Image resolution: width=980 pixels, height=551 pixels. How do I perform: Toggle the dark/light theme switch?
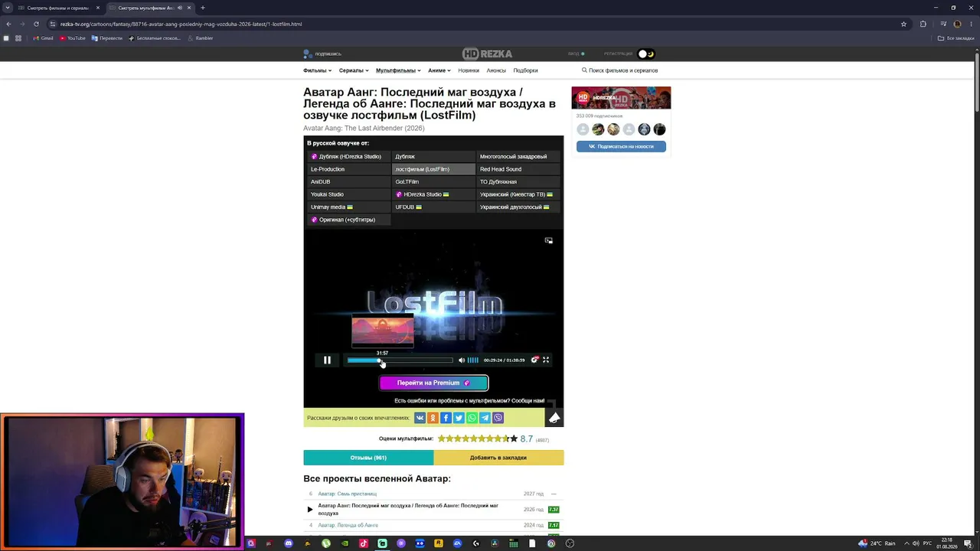tap(647, 54)
